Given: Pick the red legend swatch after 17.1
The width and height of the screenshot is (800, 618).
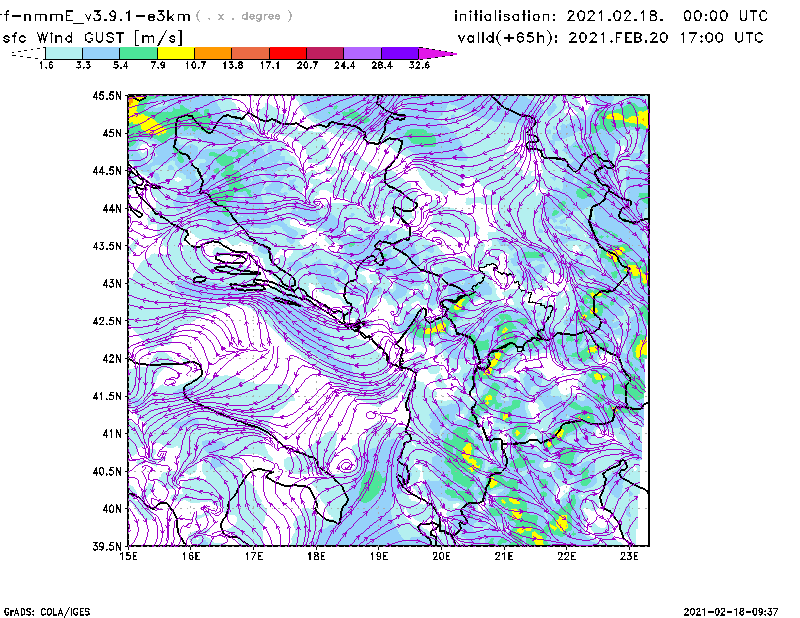Looking at the screenshot, I should (x=288, y=53).
